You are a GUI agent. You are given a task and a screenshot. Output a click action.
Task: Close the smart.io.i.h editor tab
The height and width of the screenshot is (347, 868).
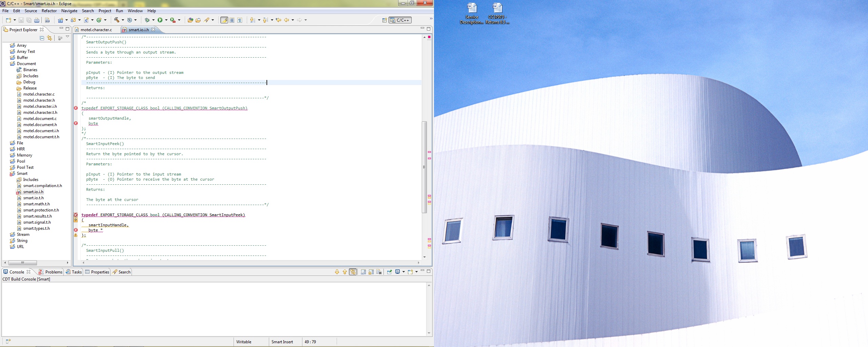(153, 29)
